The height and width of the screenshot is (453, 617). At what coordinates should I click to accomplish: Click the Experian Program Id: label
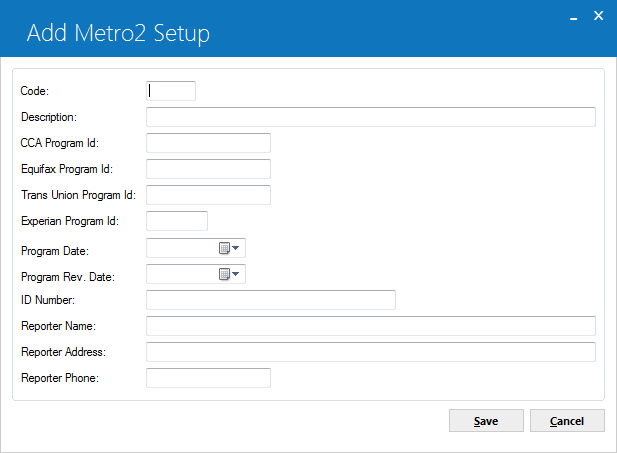70,221
